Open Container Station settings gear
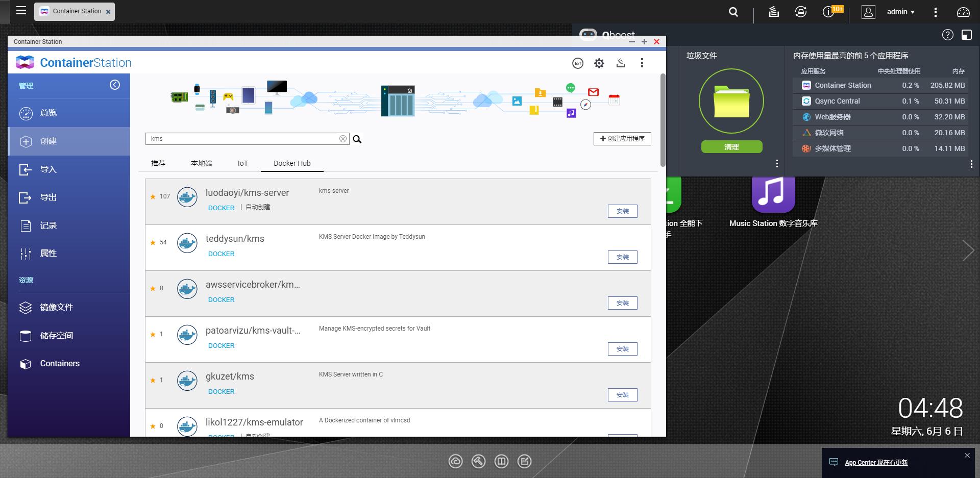This screenshot has height=478, width=980. point(599,63)
